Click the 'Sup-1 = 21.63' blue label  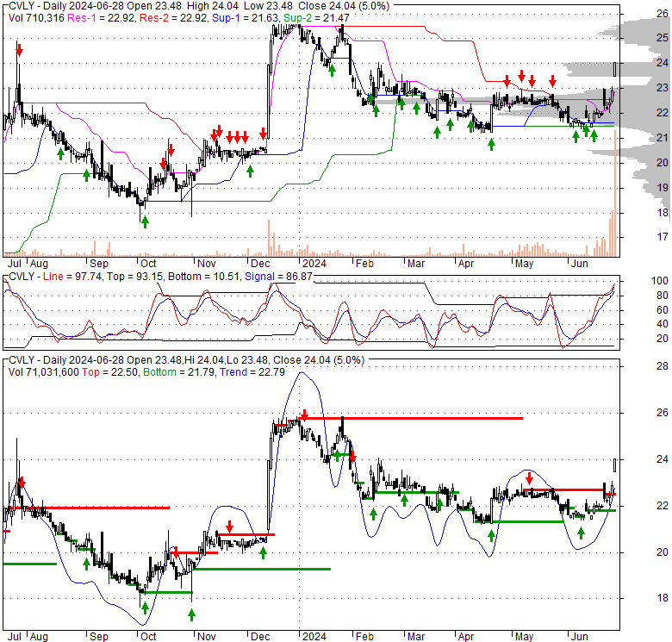(x=245, y=18)
